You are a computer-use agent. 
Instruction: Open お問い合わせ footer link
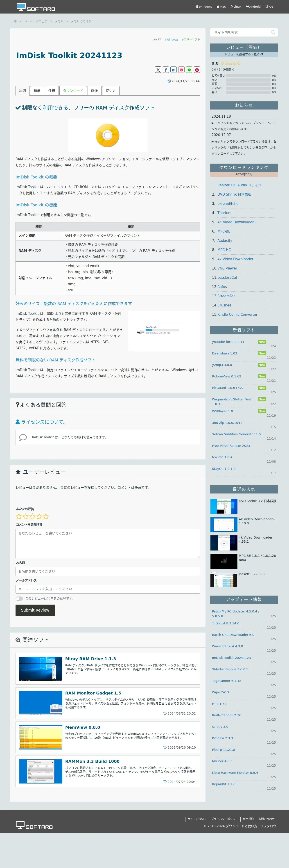[266, 819]
